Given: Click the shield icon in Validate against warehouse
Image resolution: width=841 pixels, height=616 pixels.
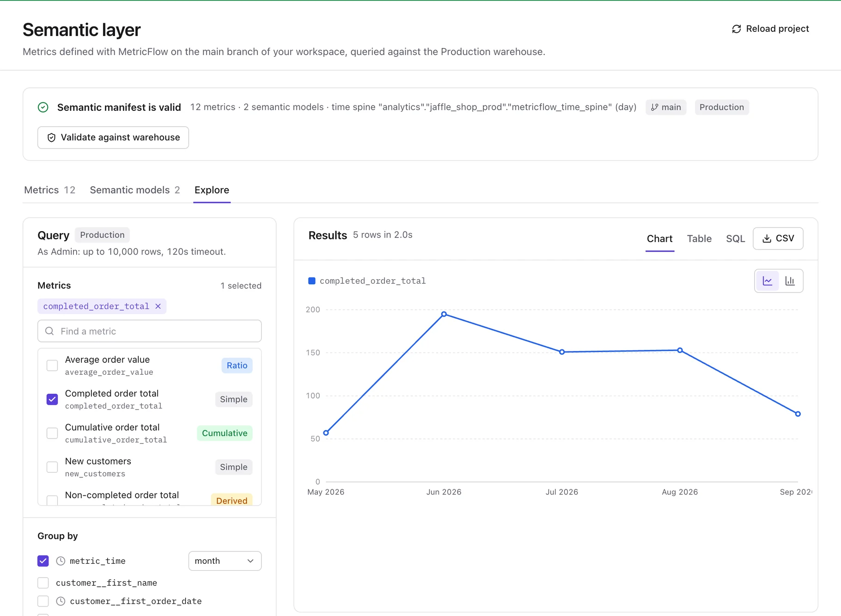Looking at the screenshot, I should click(x=51, y=138).
